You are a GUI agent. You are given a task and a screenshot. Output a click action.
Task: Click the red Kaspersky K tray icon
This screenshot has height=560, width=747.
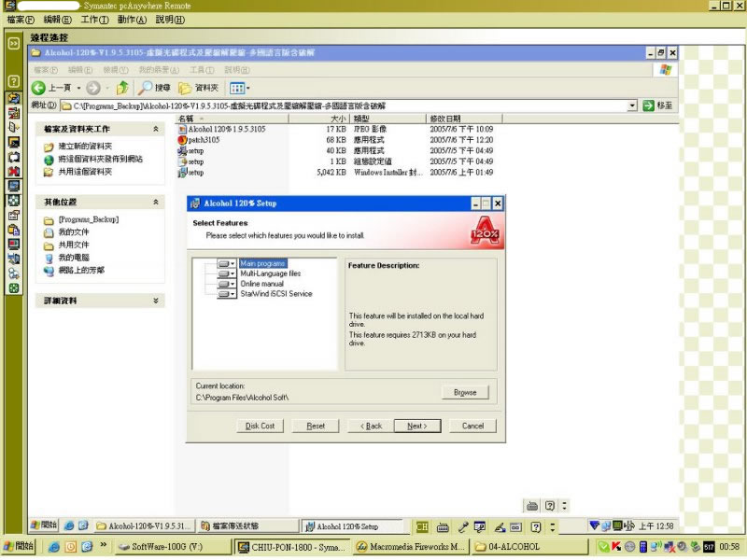tap(616, 547)
